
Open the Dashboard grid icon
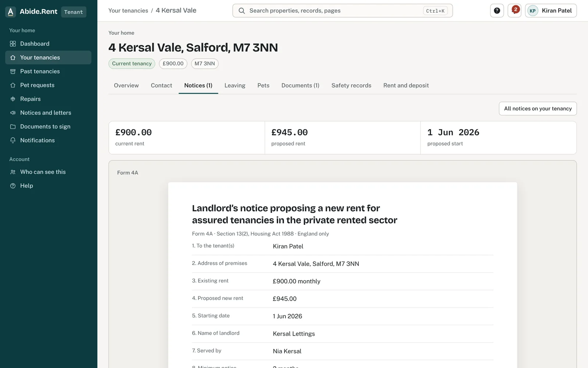(13, 44)
